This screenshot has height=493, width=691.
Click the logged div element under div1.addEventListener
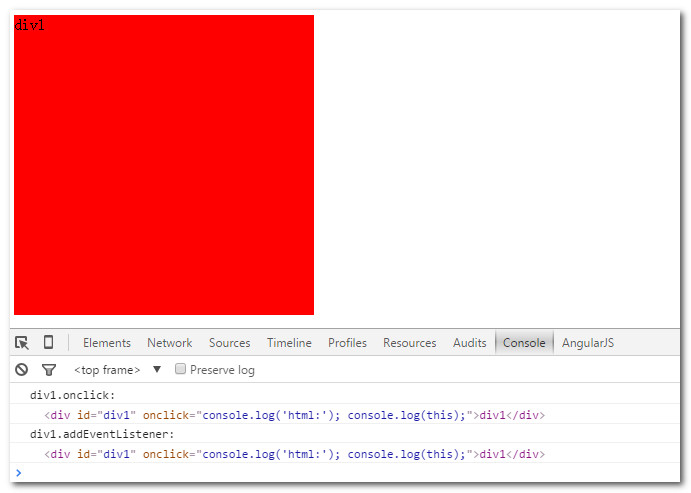[294, 454]
